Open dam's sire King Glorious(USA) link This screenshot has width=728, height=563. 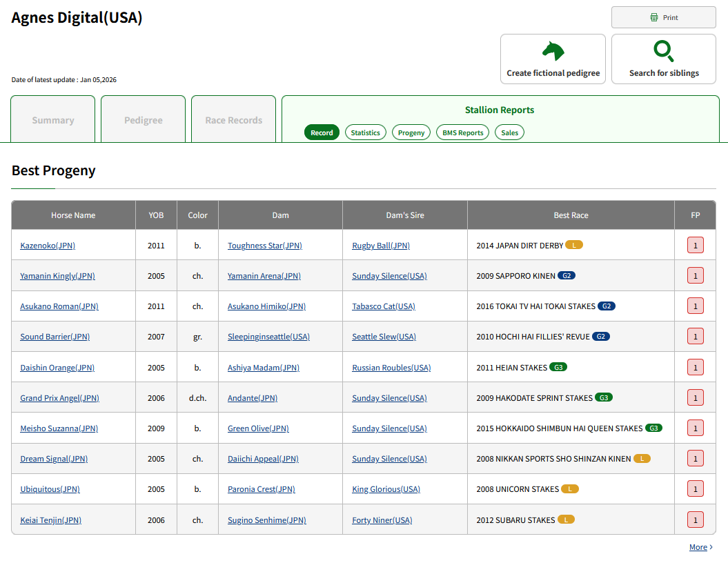coord(386,488)
